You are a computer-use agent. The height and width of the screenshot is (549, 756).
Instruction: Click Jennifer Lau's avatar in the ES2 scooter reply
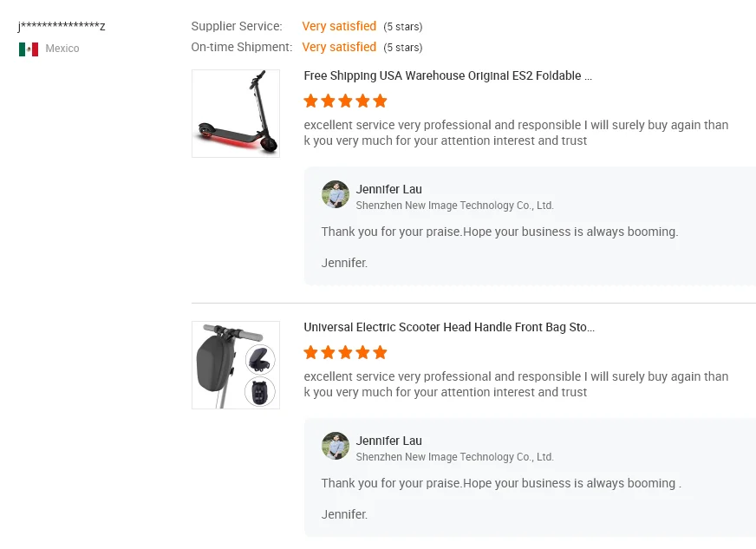tap(336, 195)
